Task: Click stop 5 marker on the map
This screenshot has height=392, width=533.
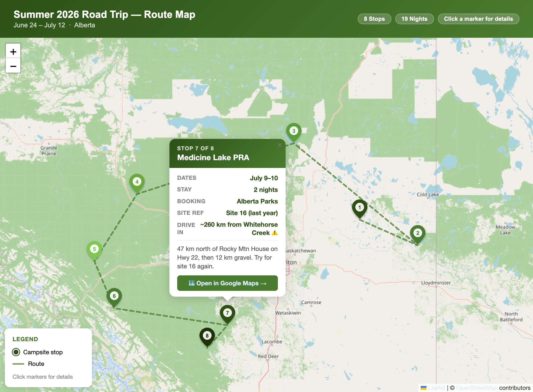Action: click(x=94, y=249)
